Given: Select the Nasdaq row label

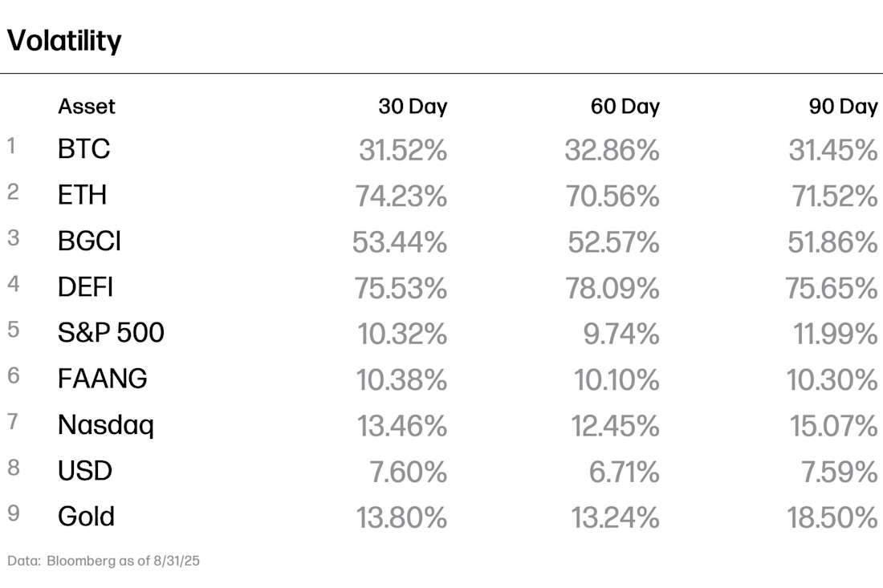Looking at the screenshot, I should (106, 425).
